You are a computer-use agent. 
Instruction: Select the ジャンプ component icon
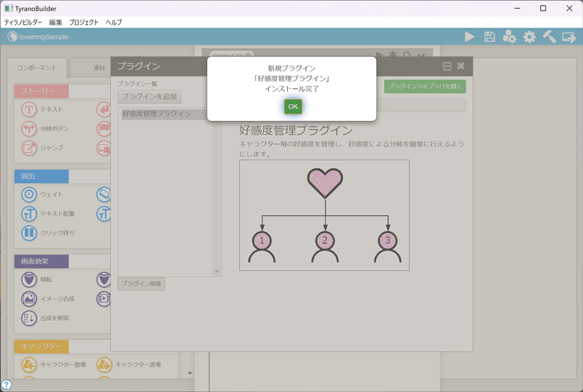[x=28, y=148]
